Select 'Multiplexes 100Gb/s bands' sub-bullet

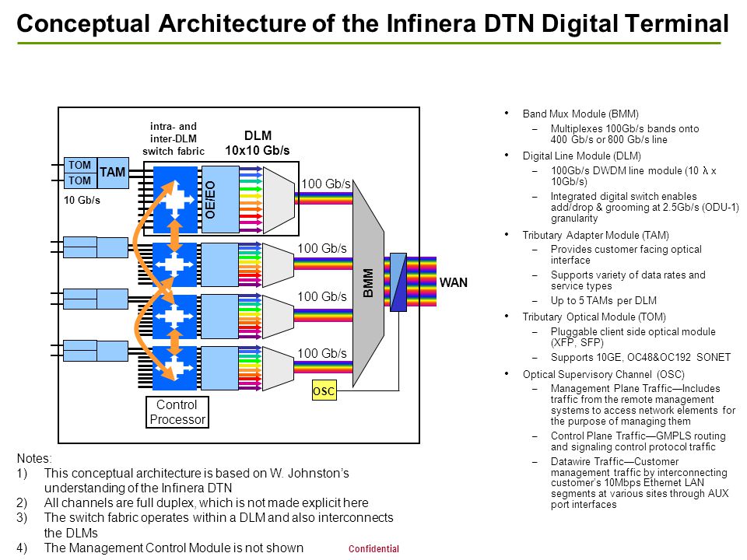coord(625,134)
